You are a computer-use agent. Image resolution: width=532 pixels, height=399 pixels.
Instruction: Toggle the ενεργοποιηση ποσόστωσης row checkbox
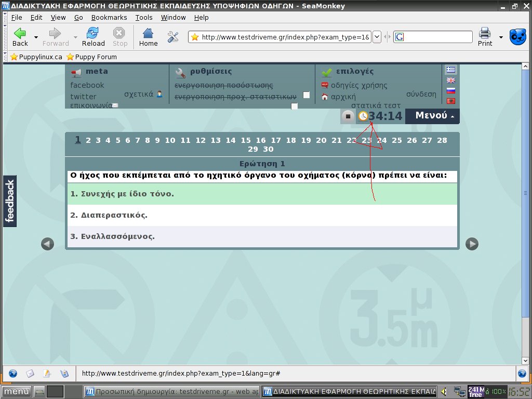[x=307, y=95]
